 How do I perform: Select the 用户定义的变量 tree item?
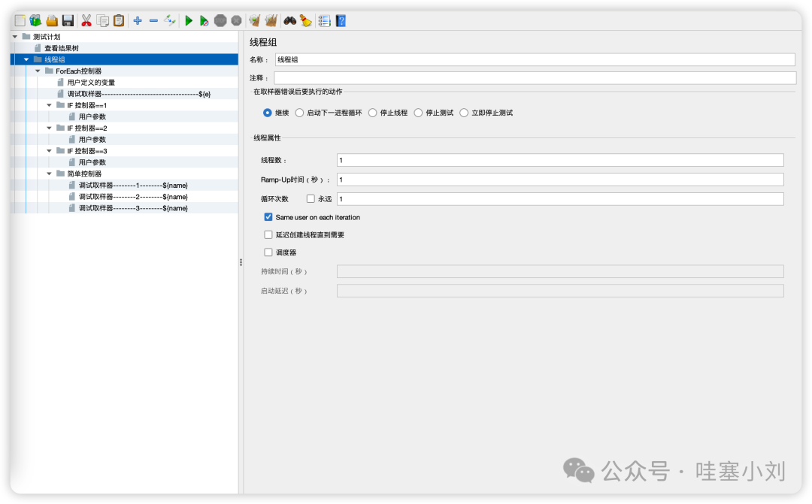pos(91,83)
